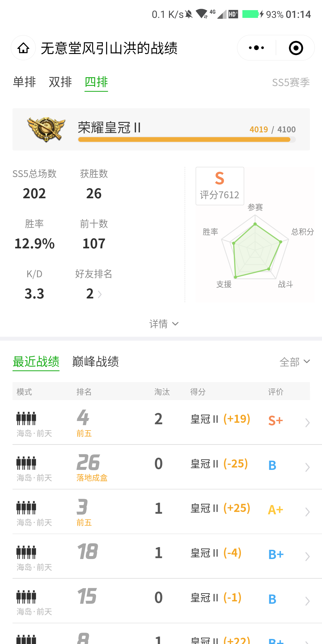The width and height of the screenshot is (322, 644).
Task: Tap the home icon in the header
Action: [x=23, y=48]
